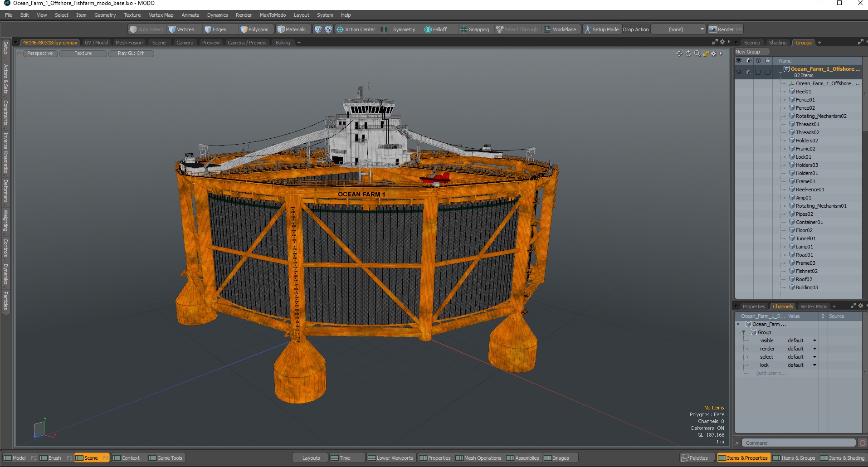The width and height of the screenshot is (868, 467).
Task: Click the Channels panel settings gear
Action: pos(861,306)
